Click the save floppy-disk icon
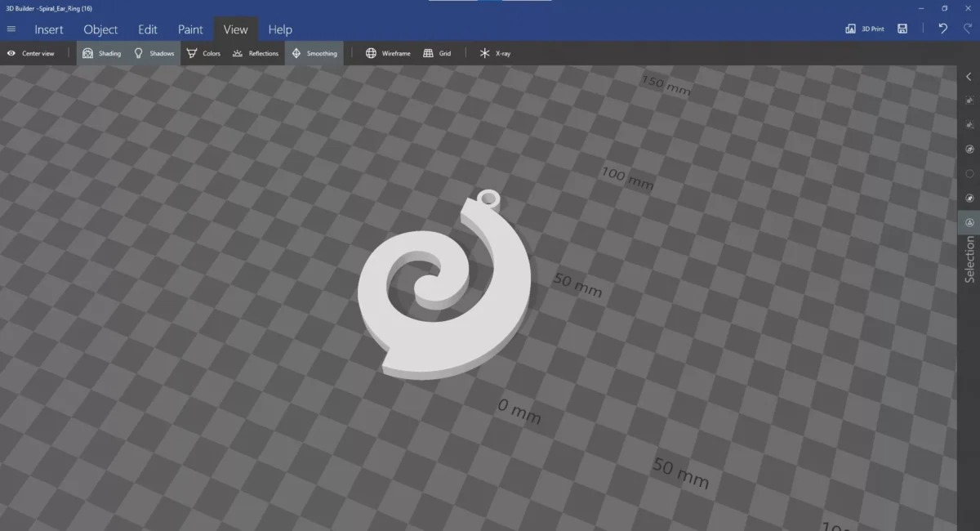Viewport: 980px width, 531px height. [902, 29]
